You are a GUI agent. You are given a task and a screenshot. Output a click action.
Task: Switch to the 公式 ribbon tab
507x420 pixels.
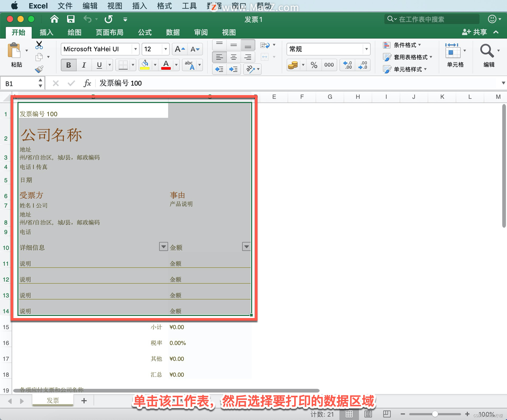pyautogui.click(x=145, y=32)
